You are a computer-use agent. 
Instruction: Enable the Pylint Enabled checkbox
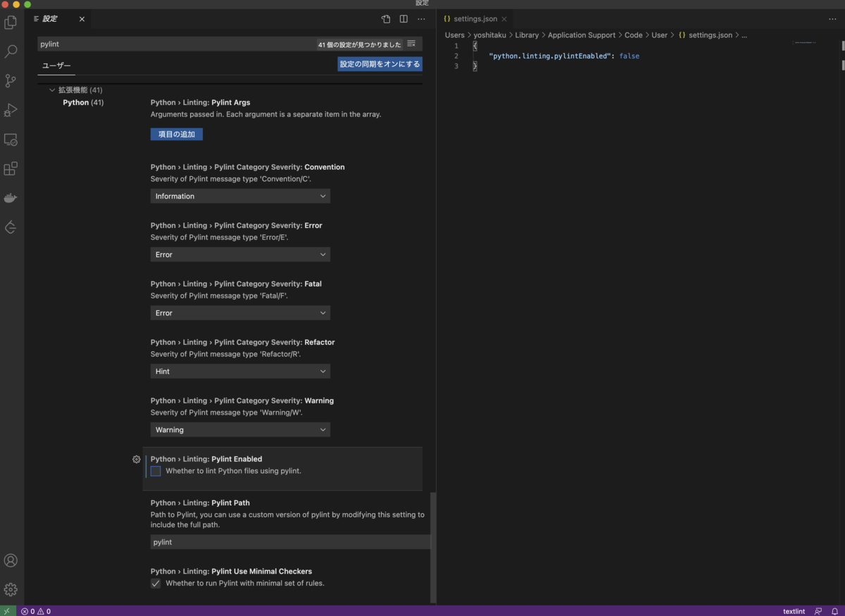pyautogui.click(x=156, y=471)
